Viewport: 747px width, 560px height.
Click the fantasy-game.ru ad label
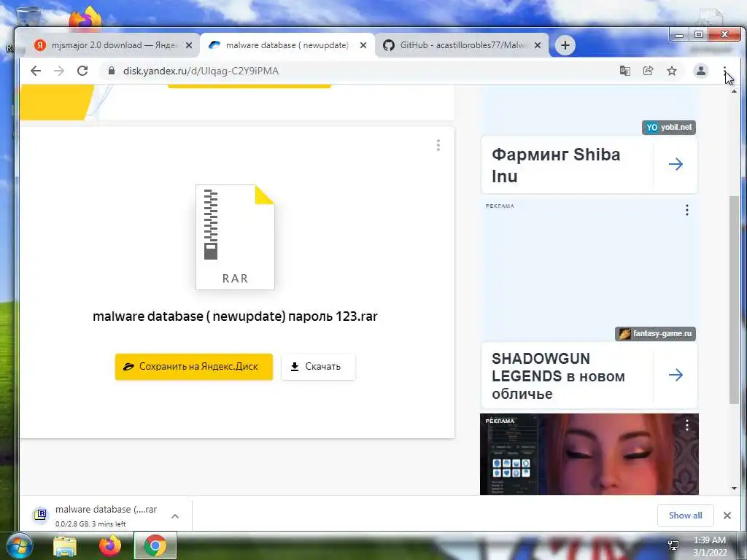(x=655, y=334)
